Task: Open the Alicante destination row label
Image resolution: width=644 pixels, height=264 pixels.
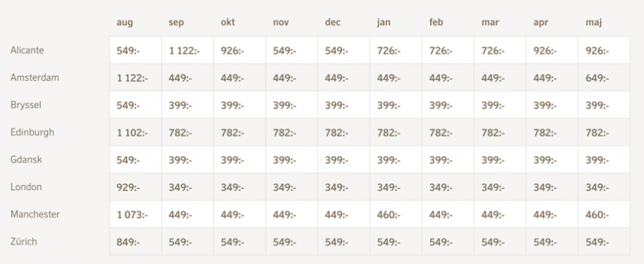Action: click(x=27, y=50)
